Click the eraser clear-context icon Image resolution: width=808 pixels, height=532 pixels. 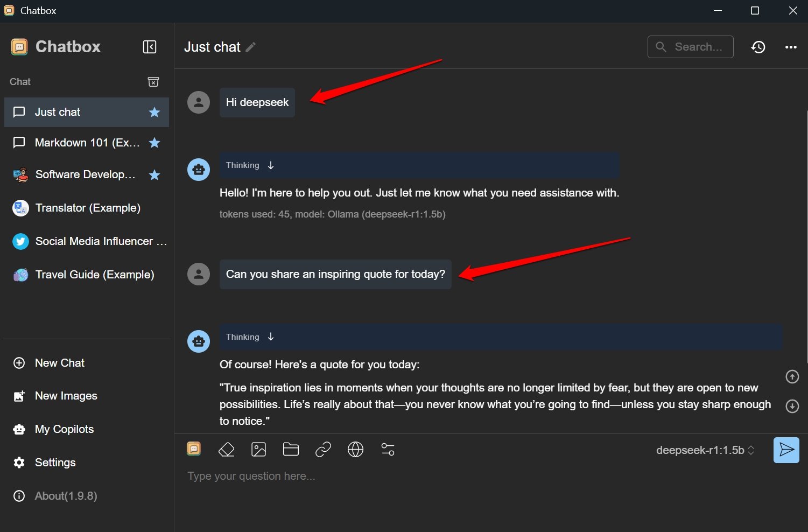pyautogui.click(x=227, y=449)
